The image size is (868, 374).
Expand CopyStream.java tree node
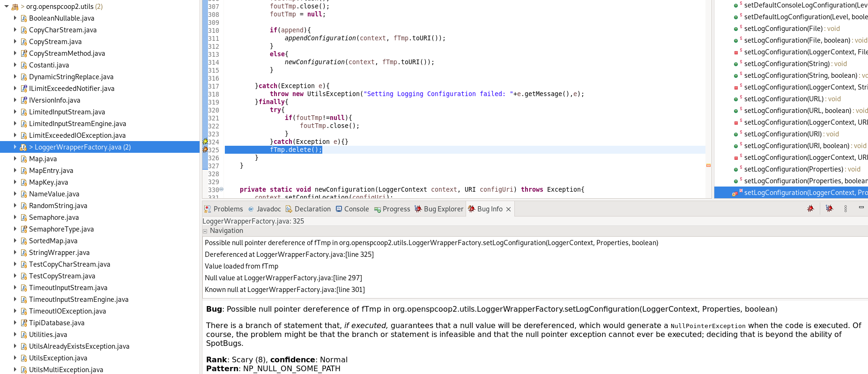[x=15, y=42]
